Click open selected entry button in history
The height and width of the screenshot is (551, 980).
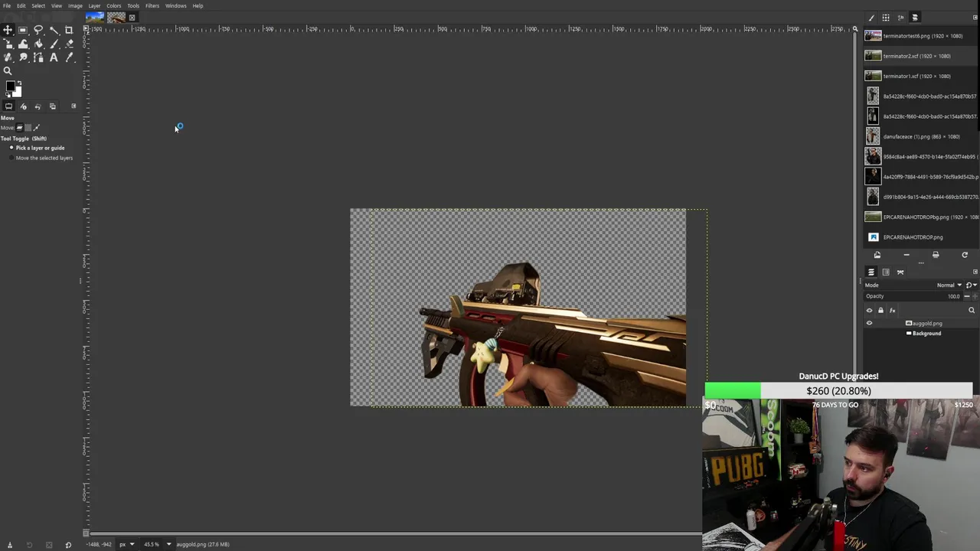(x=877, y=255)
